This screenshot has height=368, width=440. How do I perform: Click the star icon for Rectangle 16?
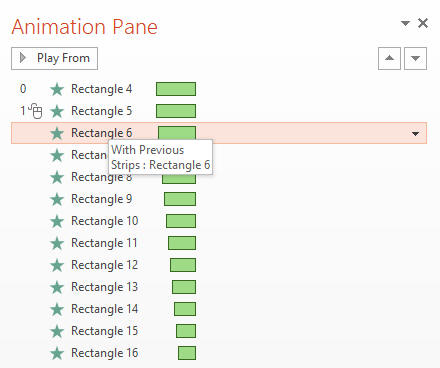pos(57,353)
